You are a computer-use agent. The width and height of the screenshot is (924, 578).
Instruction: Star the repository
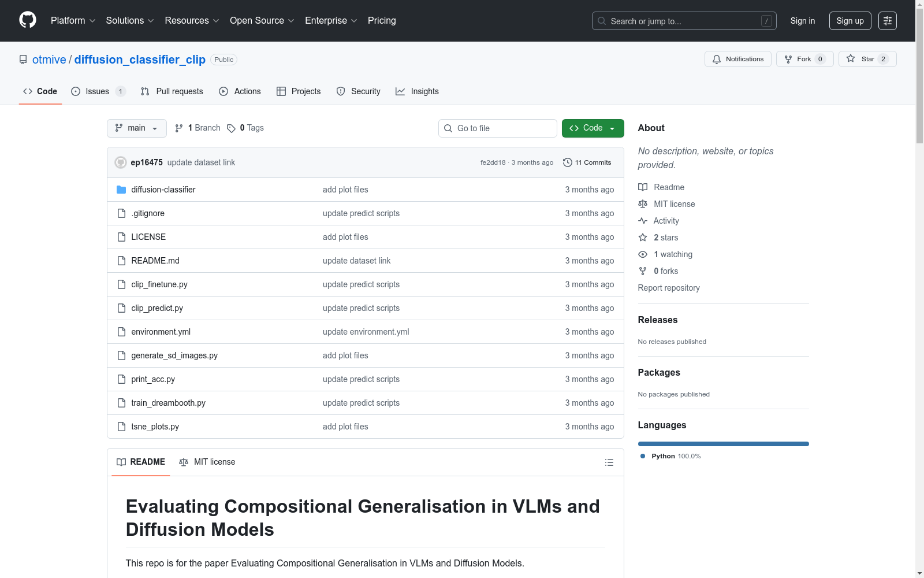tap(867, 59)
